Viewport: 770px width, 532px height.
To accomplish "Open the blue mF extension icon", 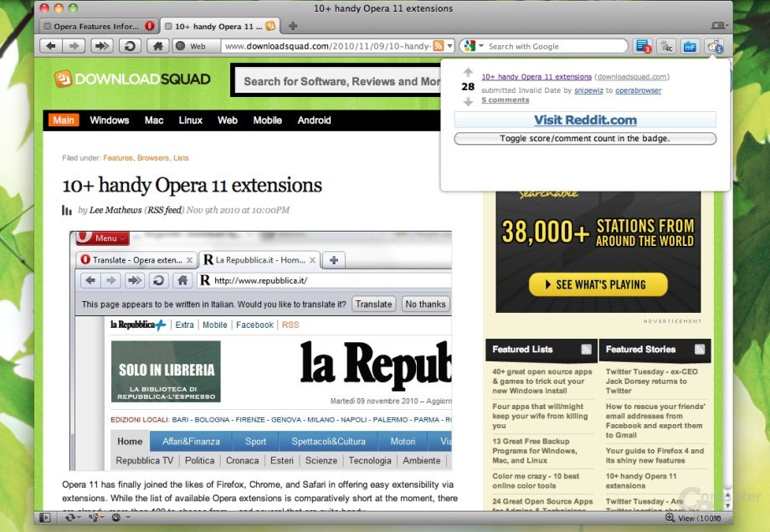I will click(690, 46).
